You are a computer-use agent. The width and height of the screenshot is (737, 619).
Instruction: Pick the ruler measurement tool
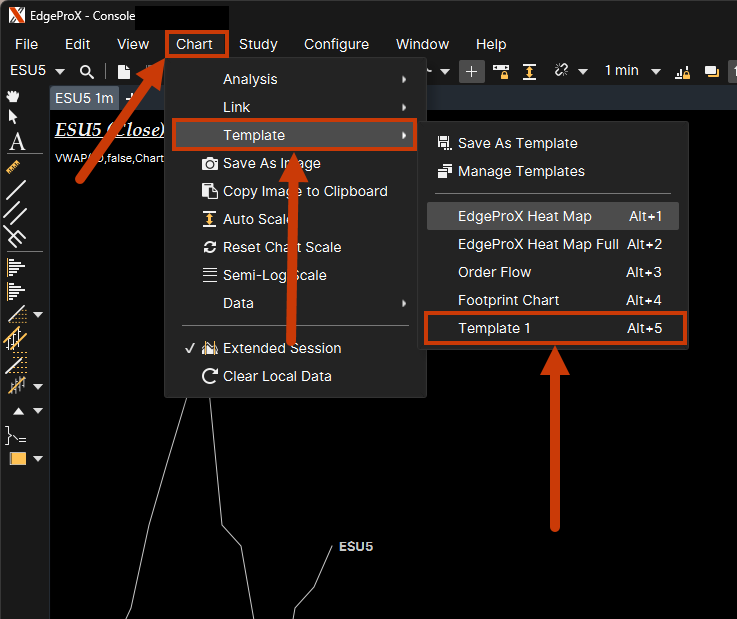coord(14,165)
